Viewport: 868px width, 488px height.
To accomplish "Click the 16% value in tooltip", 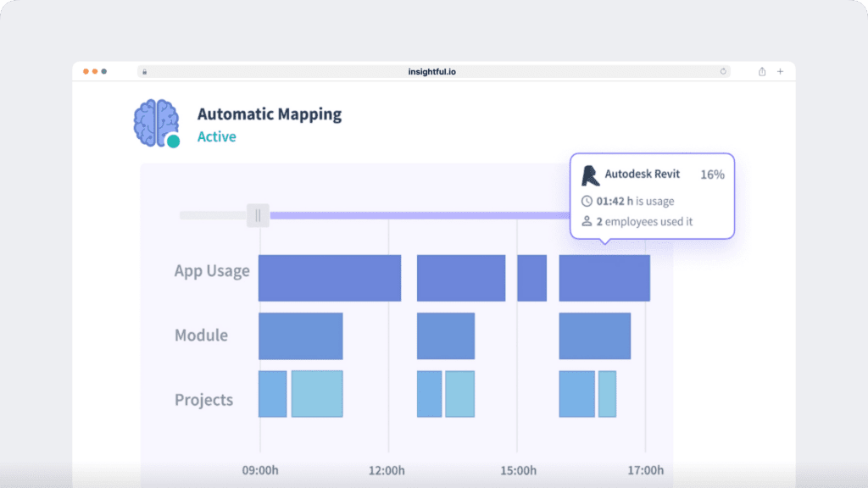I will (x=712, y=175).
